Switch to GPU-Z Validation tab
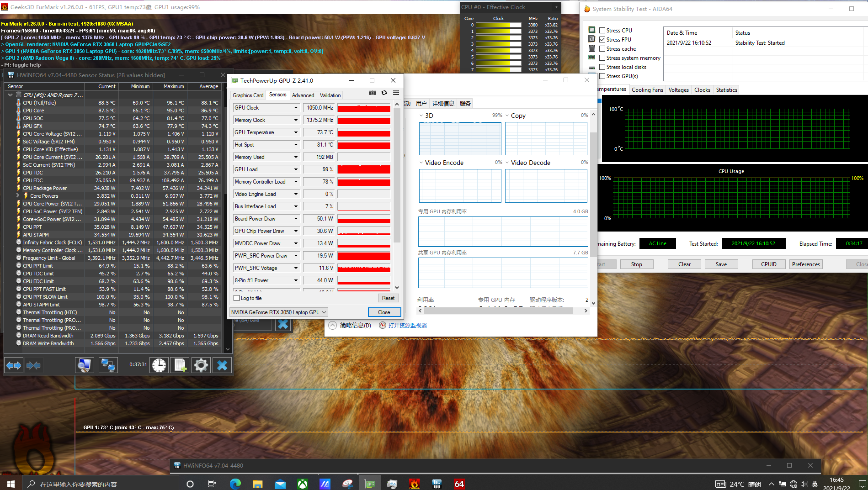The width and height of the screenshot is (868, 490). (330, 95)
